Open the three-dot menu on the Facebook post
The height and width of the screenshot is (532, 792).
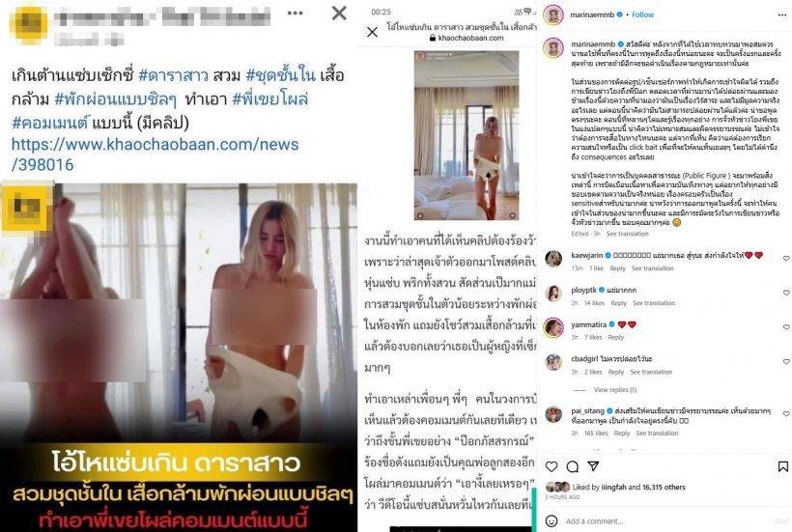click(x=295, y=14)
